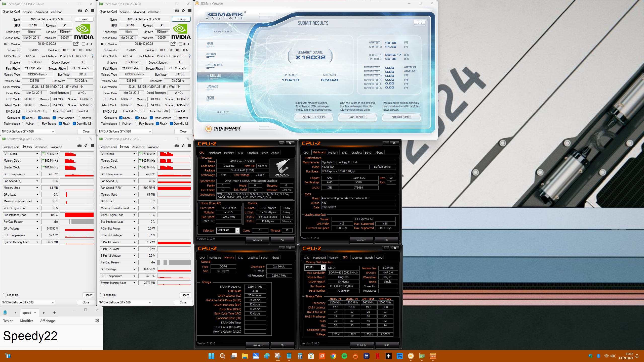Switch to Bench tab in CPU-Z CPU window

264,153
